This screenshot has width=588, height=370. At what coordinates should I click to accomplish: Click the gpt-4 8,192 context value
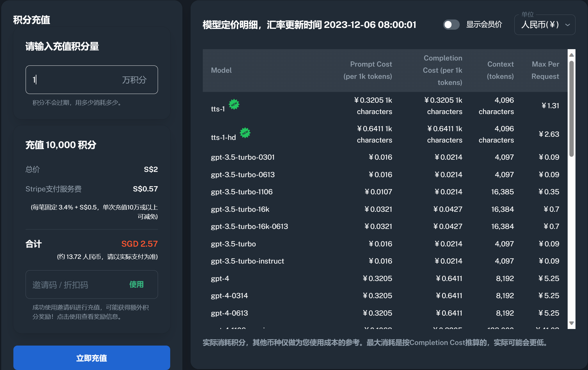pyautogui.click(x=505, y=278)
